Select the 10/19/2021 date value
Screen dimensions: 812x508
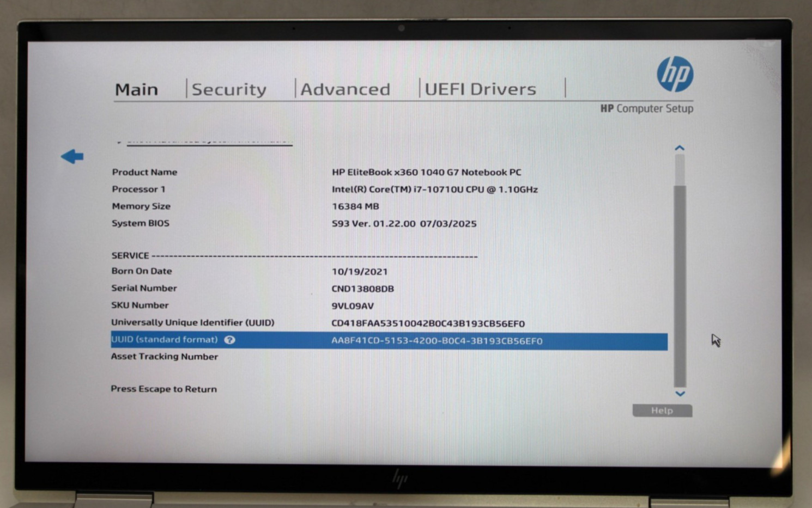tap(360, 272)
